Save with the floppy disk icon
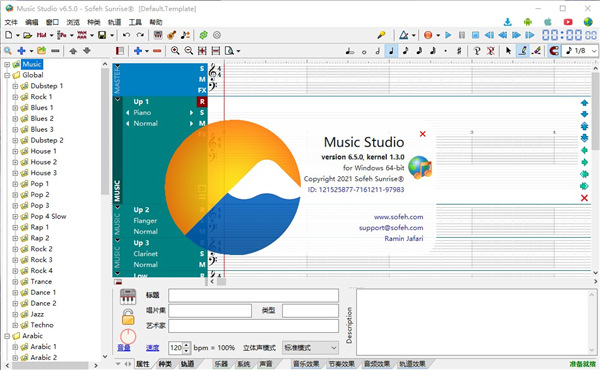 pos(102,35)
